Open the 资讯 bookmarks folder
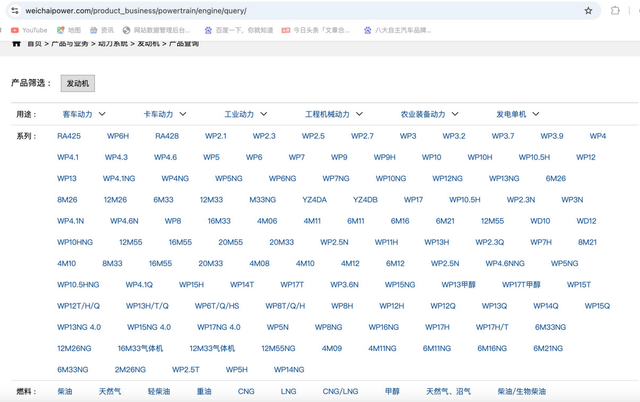Viewport: 640px width, 402px height. 101,30
